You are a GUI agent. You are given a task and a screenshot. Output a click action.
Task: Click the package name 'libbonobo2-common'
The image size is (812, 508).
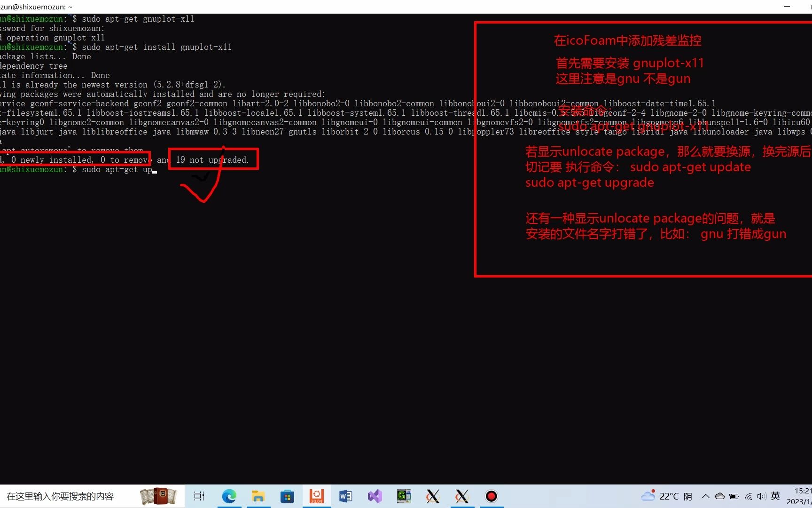(x=394, y=103)
